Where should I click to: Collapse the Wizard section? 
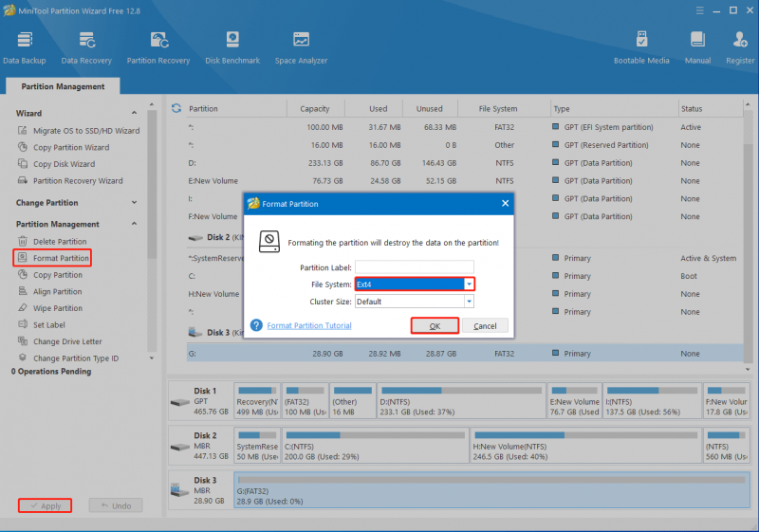click(134, 113)
